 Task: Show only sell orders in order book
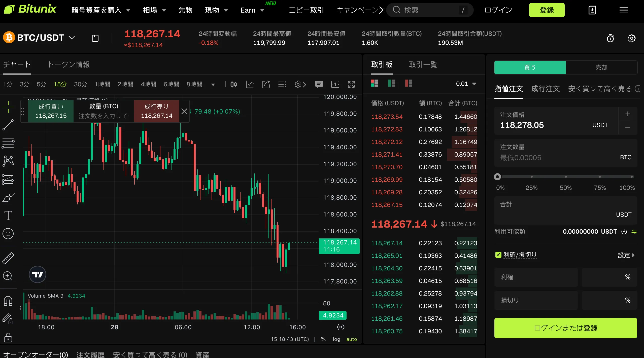[409, 83]
